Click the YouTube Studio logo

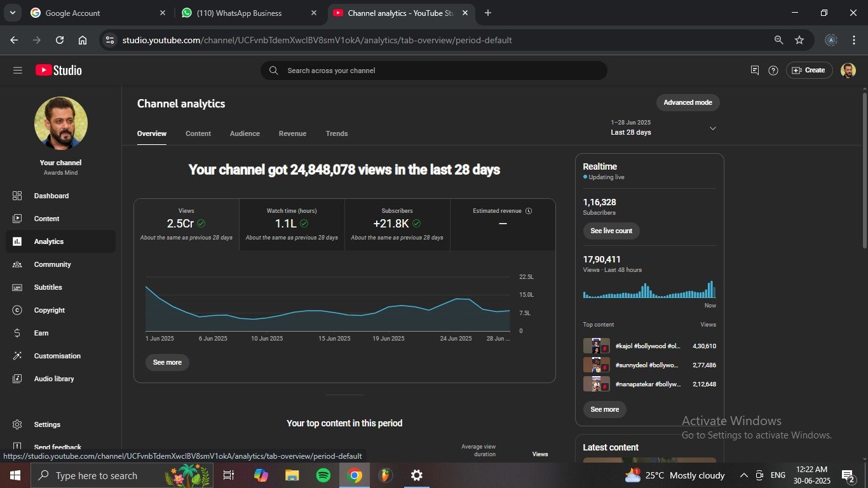[58, 71]
